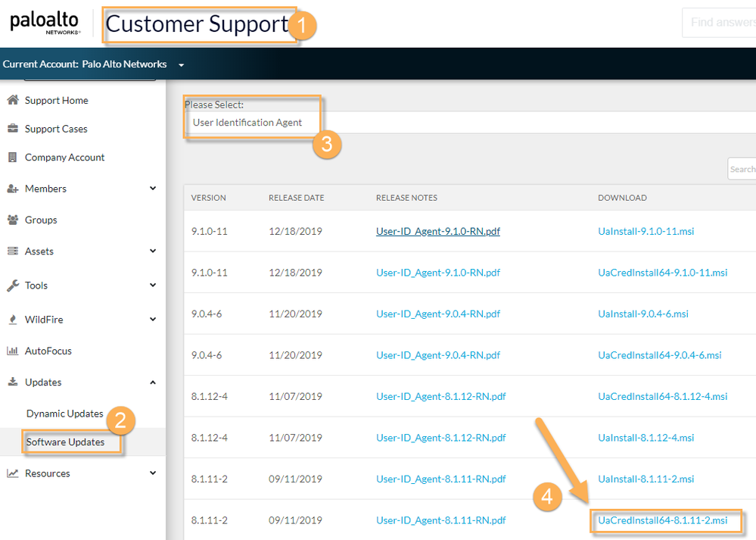The width and height of the screenshot is (756, 540).
Task: Expand the Resources submenu chevron
Action: tap(153, 473)
